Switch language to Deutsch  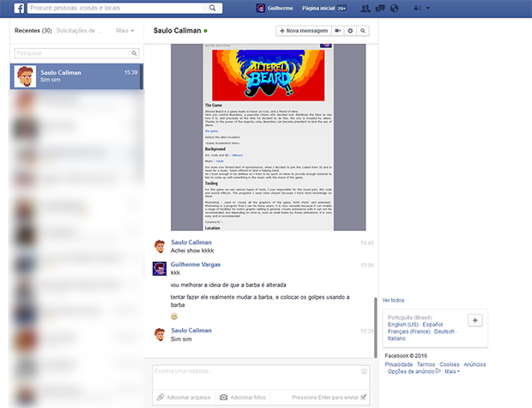444,332
